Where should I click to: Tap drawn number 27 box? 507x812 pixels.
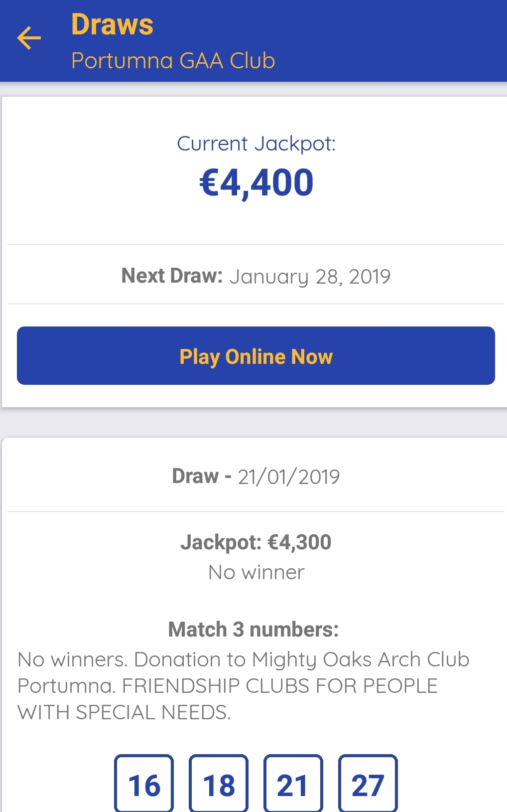[x=368, y=784]
